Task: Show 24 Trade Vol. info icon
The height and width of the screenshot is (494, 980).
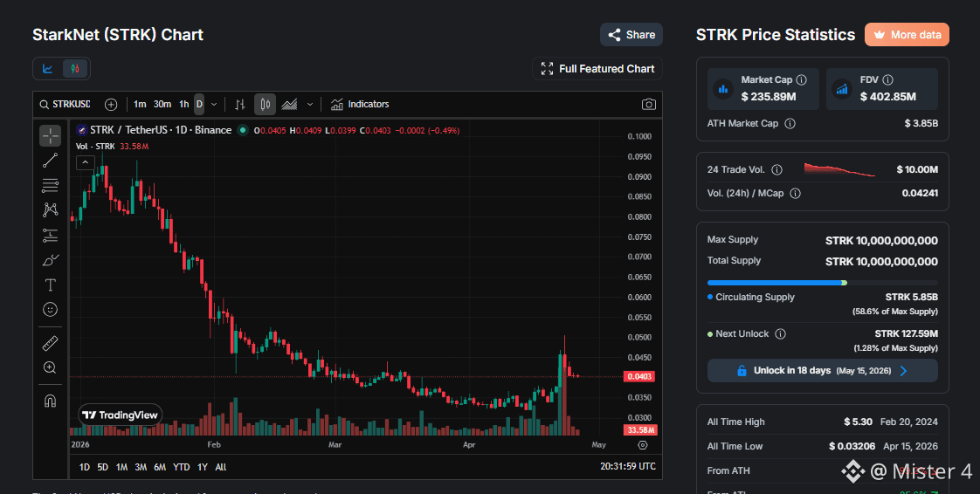Action: tap(776, 170)
